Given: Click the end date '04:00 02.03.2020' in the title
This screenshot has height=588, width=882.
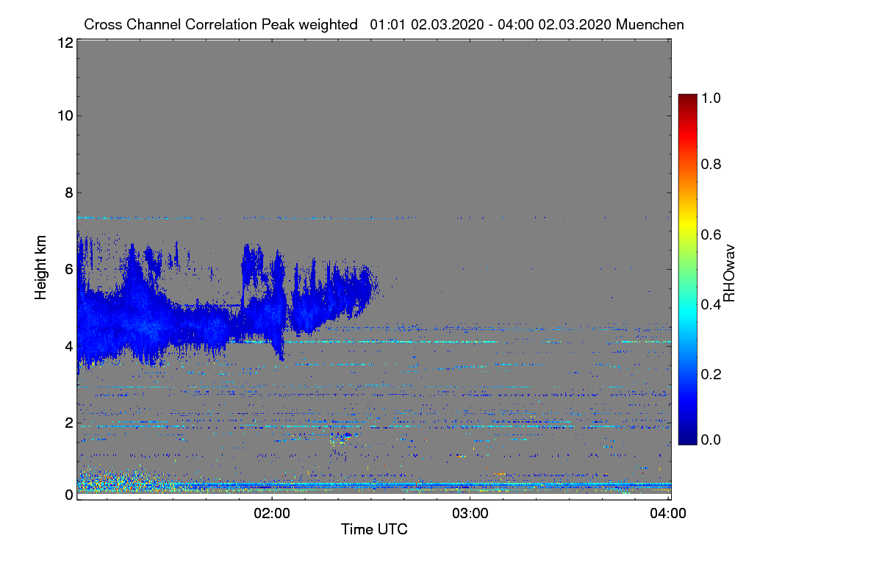Looking at the screenshot, I should coord(554,24).
